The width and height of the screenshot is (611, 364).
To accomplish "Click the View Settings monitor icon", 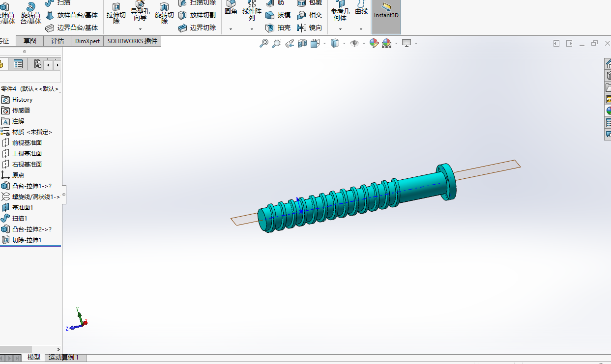I will [407, 43].
